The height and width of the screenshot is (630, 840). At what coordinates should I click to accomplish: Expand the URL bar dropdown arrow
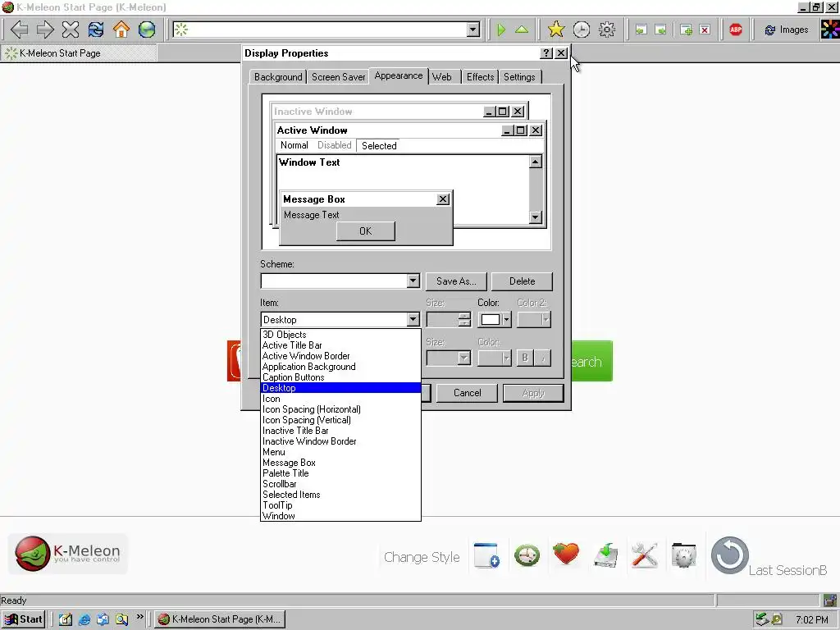pos(472,30)
